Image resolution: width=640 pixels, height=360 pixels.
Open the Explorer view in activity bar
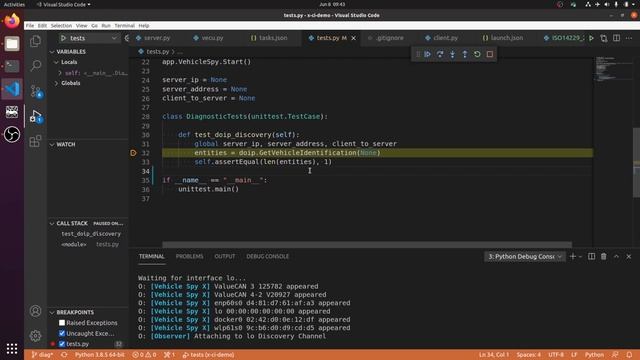(x=36, y=41)
